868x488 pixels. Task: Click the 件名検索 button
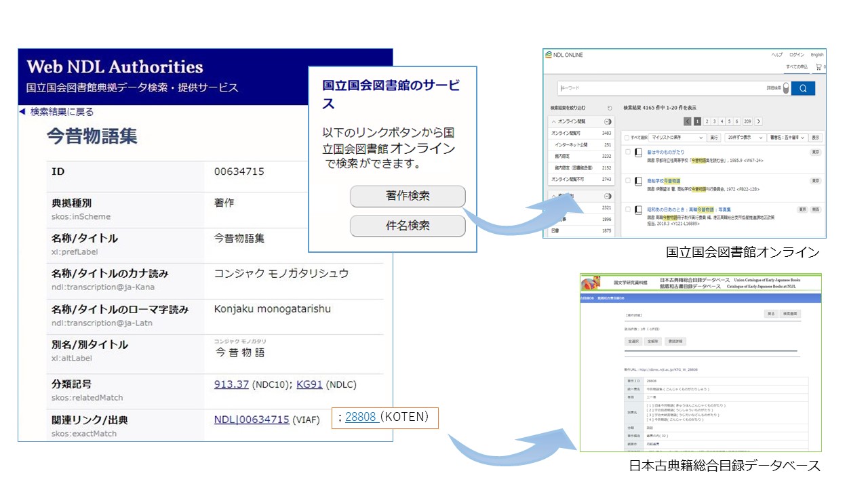[408, 226]
